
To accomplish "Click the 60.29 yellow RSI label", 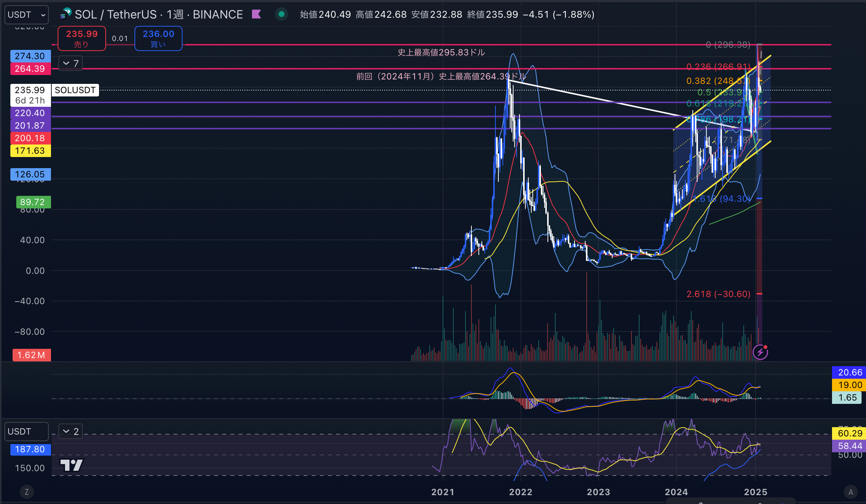I will (x=849, y=433).
